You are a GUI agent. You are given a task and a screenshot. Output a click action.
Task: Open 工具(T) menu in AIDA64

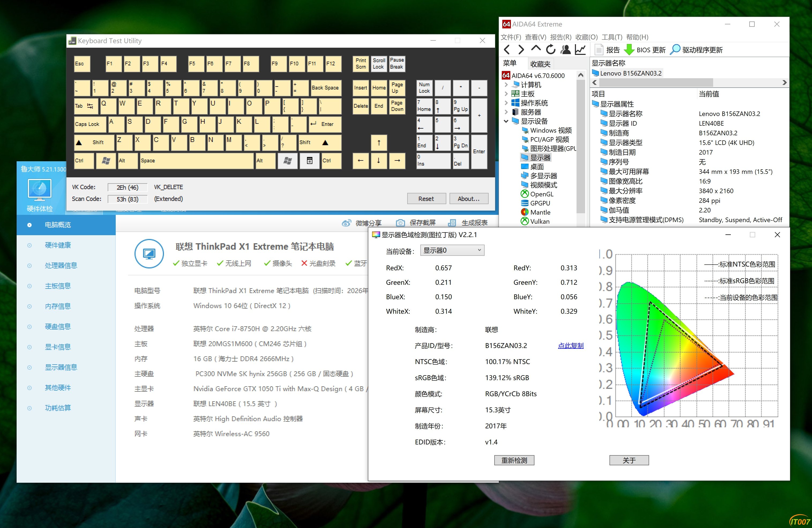[612, 37]
